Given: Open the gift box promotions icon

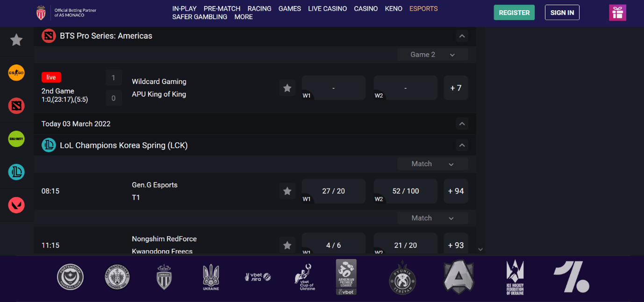Looking at the screenshot, I should click(617, 13).
